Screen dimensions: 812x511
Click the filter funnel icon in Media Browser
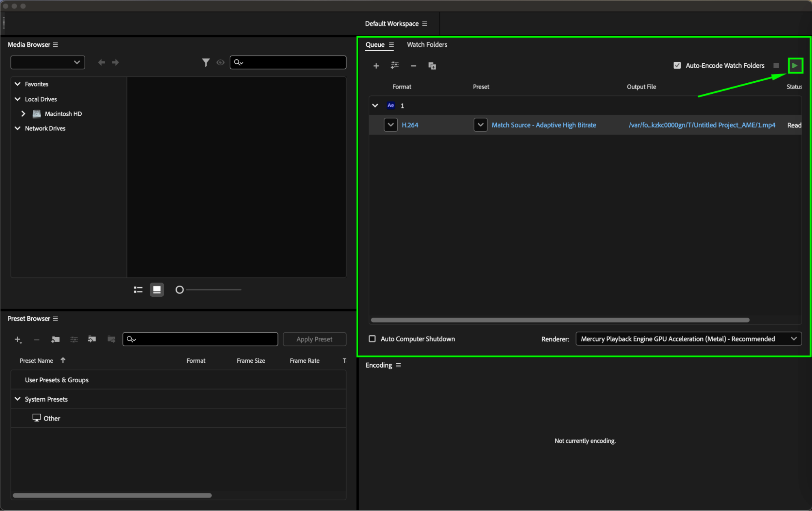(206, 62)
